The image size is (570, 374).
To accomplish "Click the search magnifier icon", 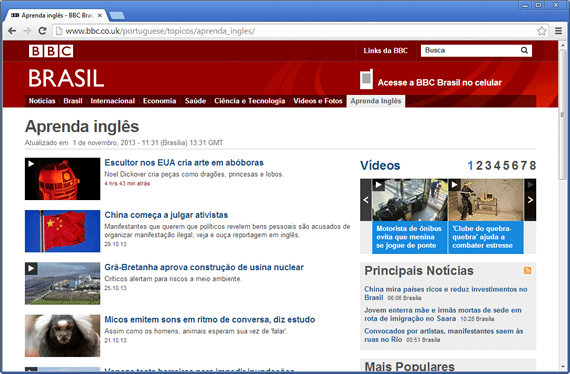I will coord(524,50).
